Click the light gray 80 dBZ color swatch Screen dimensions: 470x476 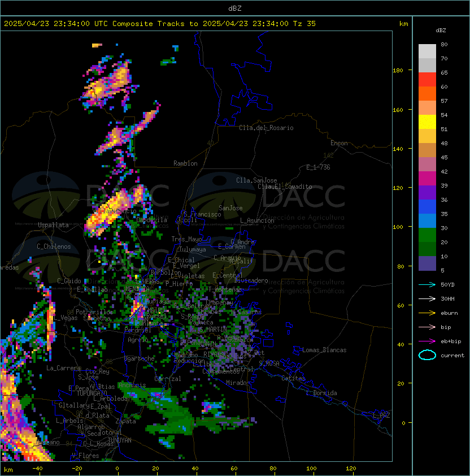point(427,51)
